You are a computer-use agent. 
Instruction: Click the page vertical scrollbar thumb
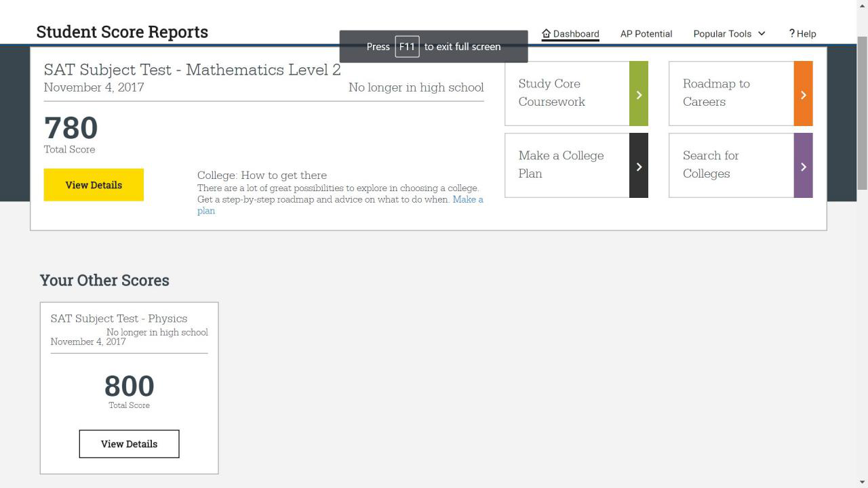pyautogui.click(x=863, y=113)
